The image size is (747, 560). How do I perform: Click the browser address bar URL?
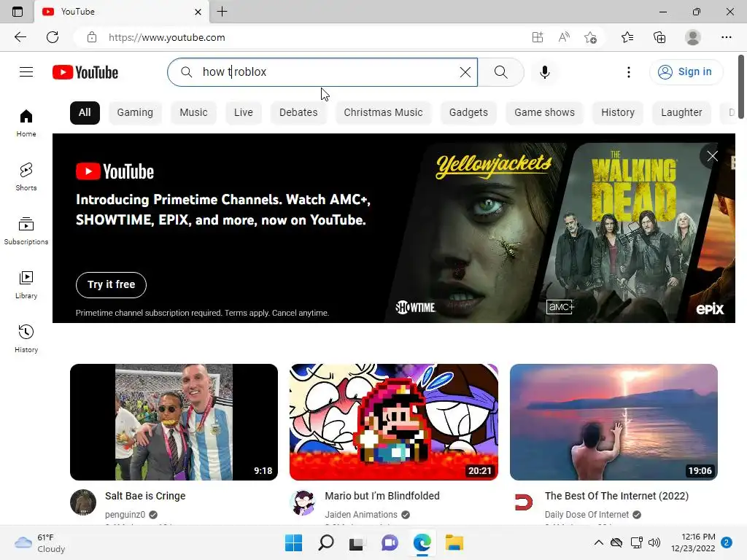pos(167,37)
